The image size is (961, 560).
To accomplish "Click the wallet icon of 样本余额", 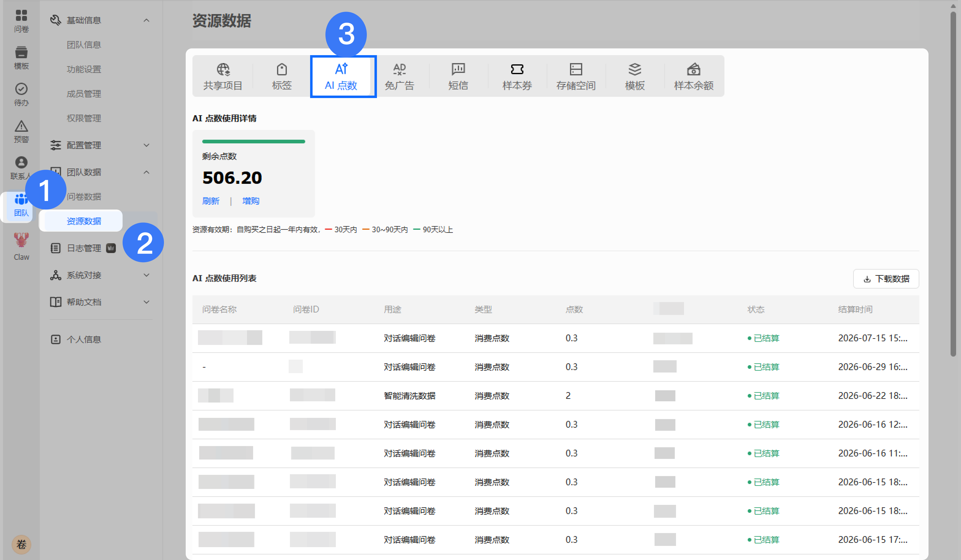I will click(694, 69).
